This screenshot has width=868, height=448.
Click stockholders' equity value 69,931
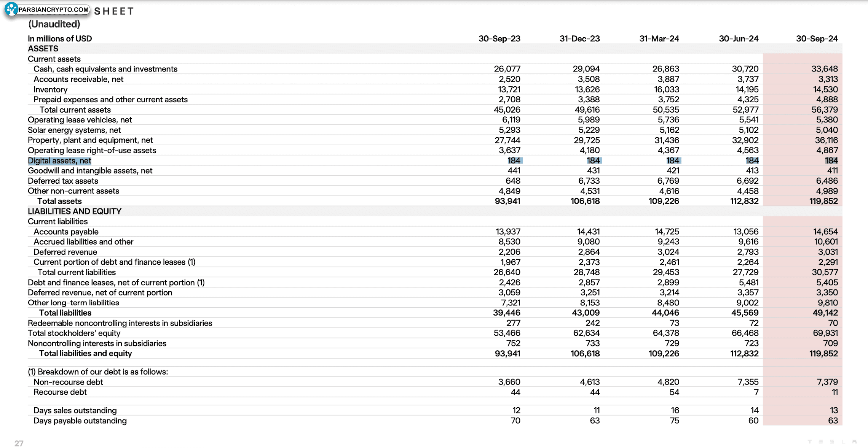click(x=825, y=333)
